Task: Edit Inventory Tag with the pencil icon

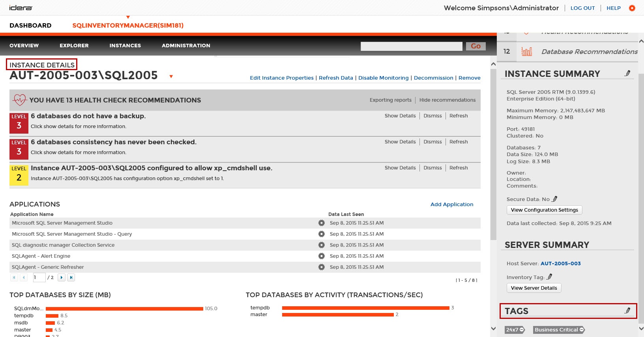Action: [549, 277]
